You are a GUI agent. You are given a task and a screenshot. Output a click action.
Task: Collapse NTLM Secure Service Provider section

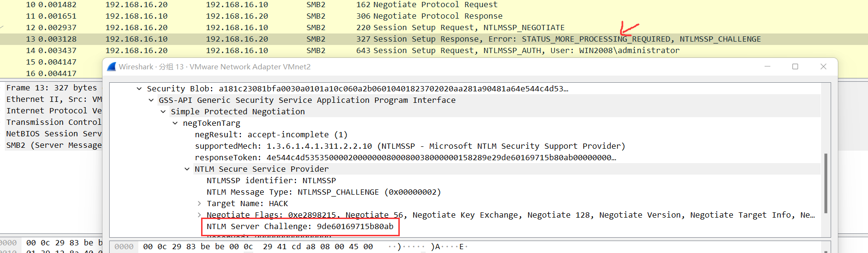(187, 169)
